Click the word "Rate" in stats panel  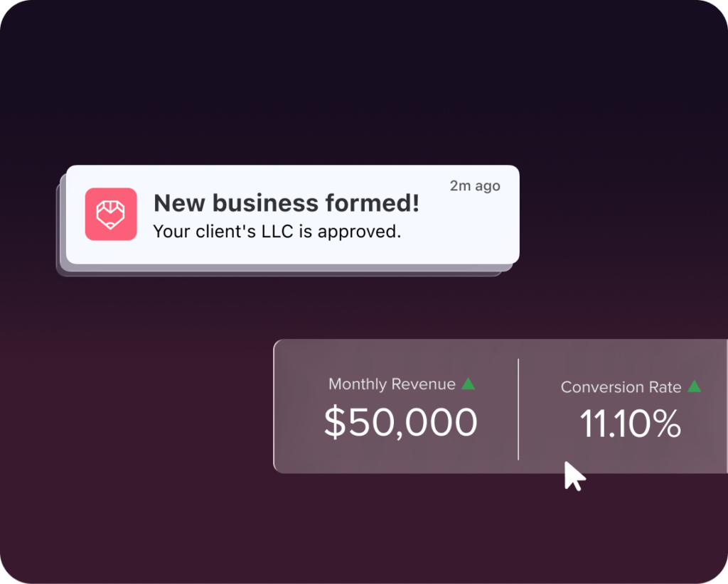[x=665, y=387]
